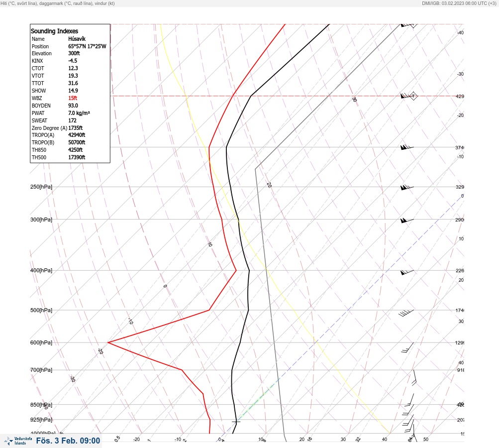499x448 pixels.
Task: Click the 850[hPa] pressure label
Action: [41, 405]
